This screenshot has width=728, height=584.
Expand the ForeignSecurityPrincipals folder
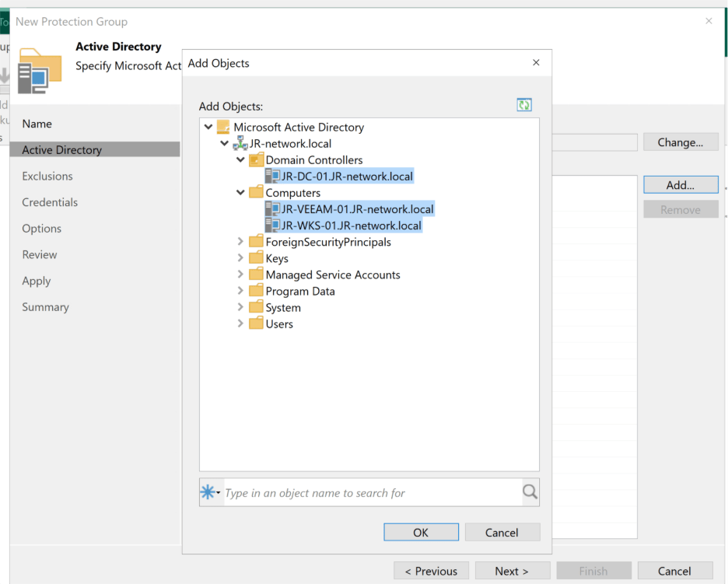[241, 242]
